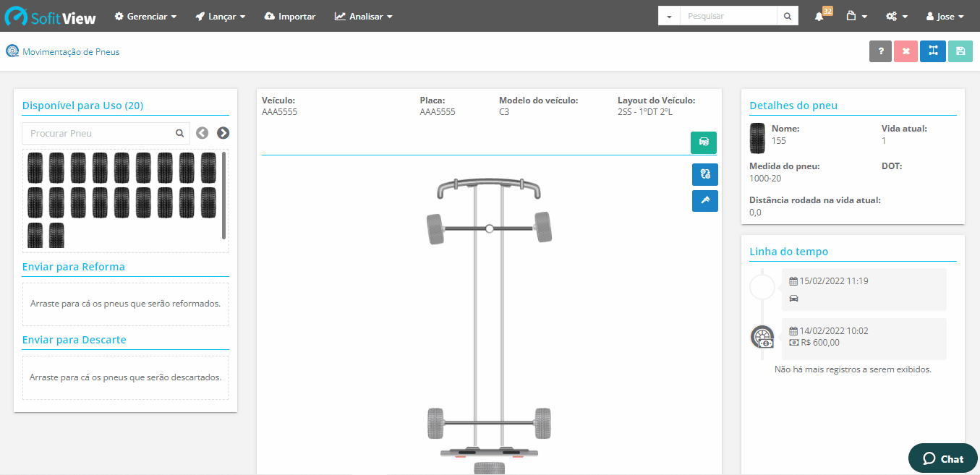Open the Chat button
Screen dimensions: 980x475
(943, 458)
